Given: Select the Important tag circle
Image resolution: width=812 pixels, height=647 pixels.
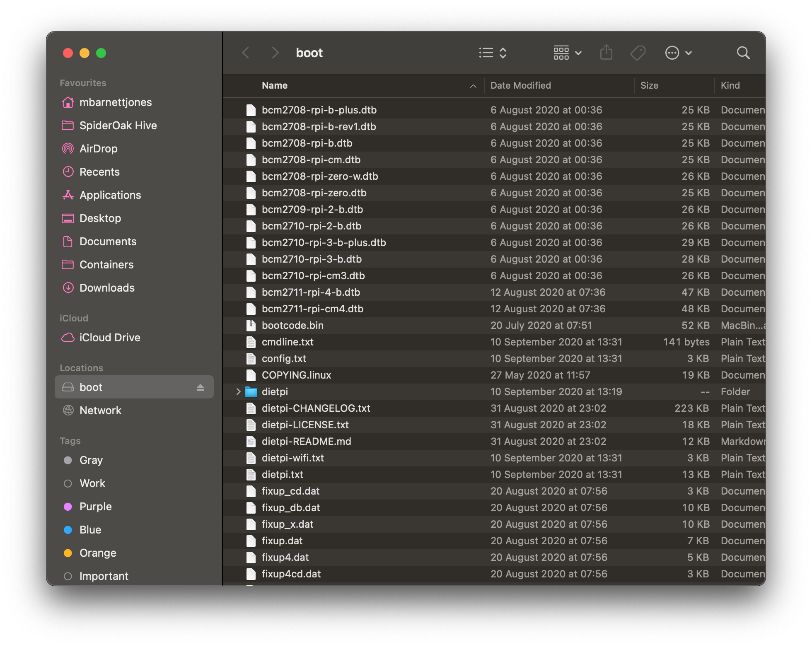Looking at the screenshot, I should 68,576.
